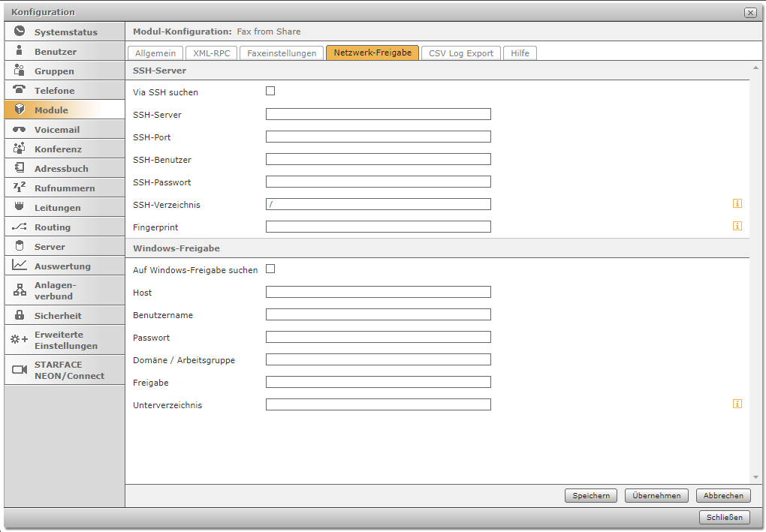Focus the Domäne / Arbeitsgruppe text field

click(x=378, y=359)
